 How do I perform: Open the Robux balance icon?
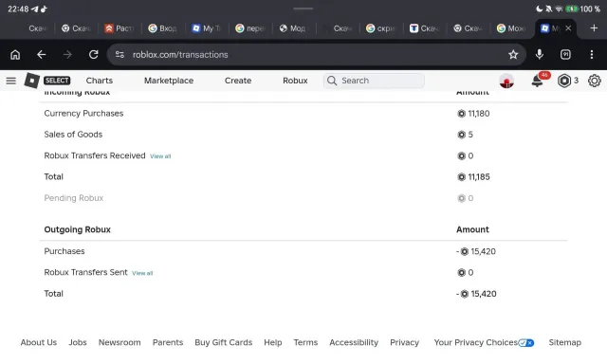tap(564, 81)
